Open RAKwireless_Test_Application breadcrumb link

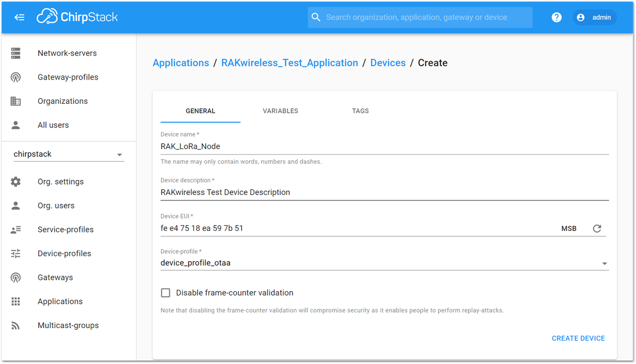[290, 63]
